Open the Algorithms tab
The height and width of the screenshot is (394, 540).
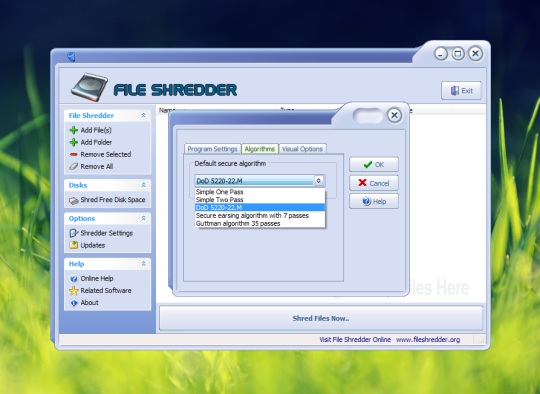260,148
